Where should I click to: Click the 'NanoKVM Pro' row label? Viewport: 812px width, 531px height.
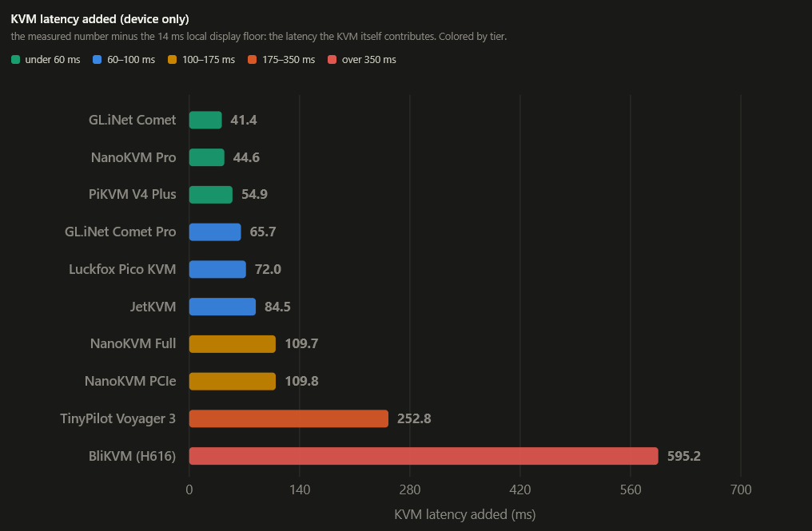[133, 157]
